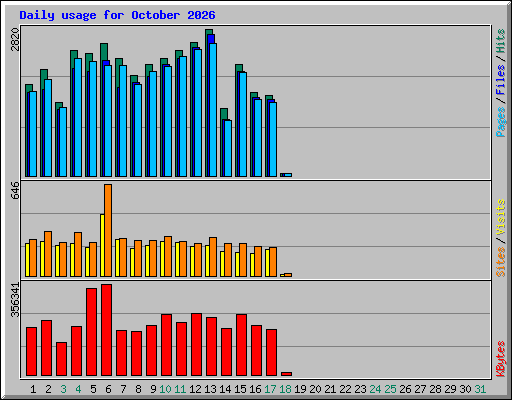This screenshot has height=400, width=512.
Task: Click the 2820 axis value label
Action: point(15,39)
